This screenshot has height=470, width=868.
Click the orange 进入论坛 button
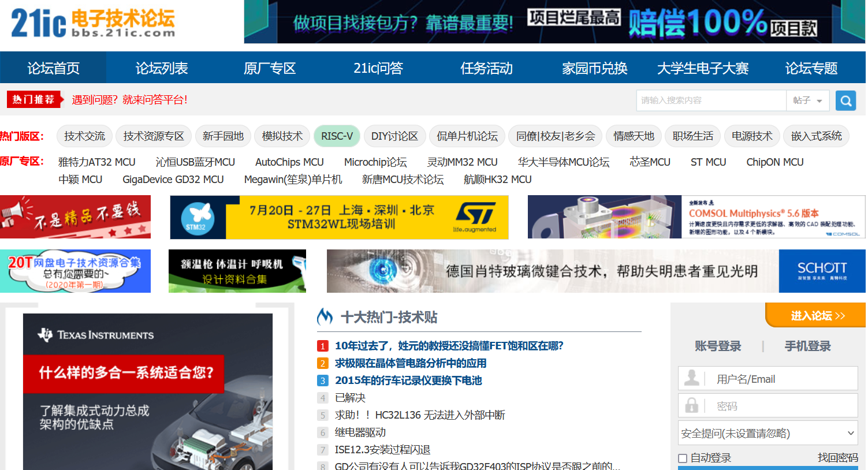817,315
